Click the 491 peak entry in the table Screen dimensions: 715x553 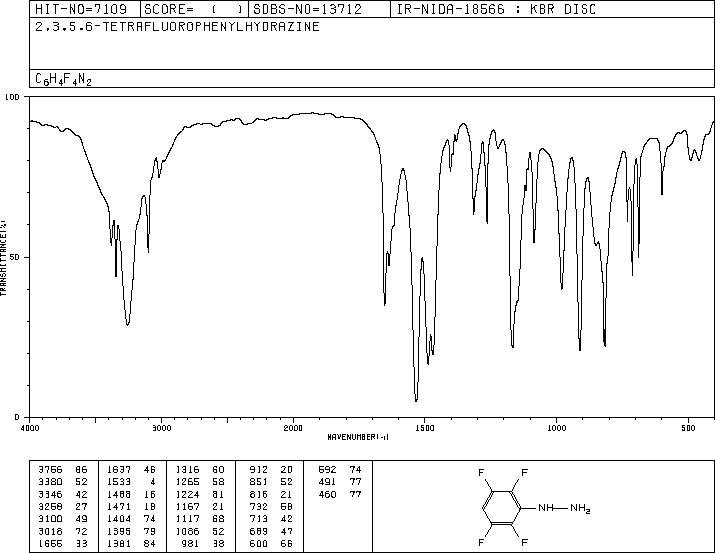[x=340, y=482]
